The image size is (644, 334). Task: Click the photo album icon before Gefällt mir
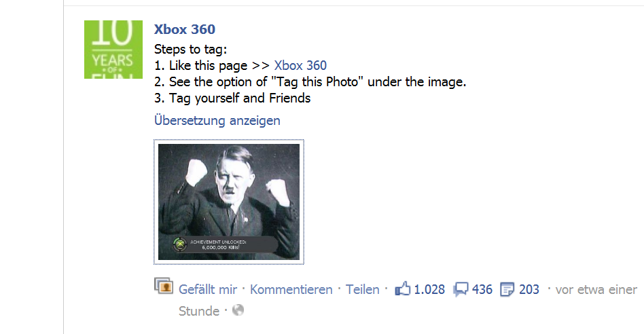click(164, 286)
